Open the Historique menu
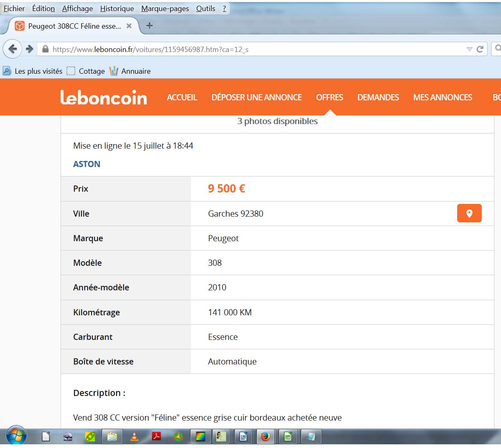The width and height of the screenshot is (501, 448). [117, 8]
